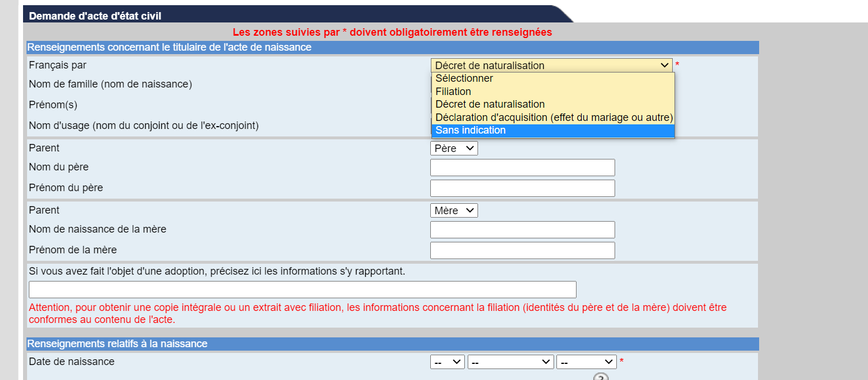Click 'Nom de famille (nom de naissance)' label
This screenshot has width=868, height=380.
[111, 84]
